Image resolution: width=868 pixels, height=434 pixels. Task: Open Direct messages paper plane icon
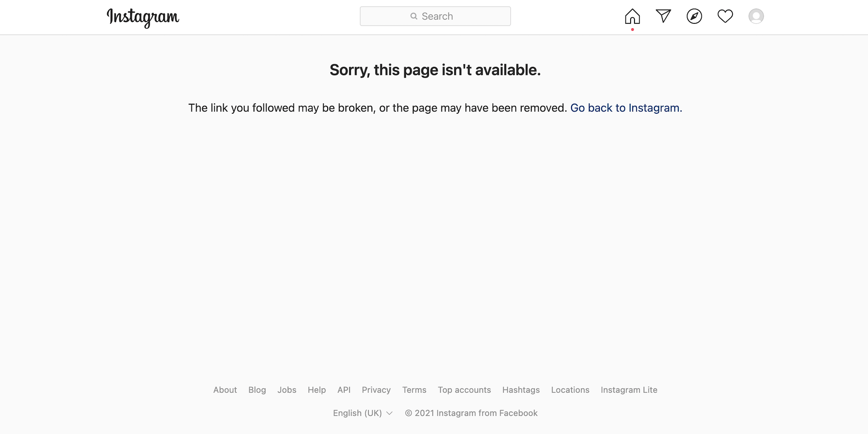(663, 16)
